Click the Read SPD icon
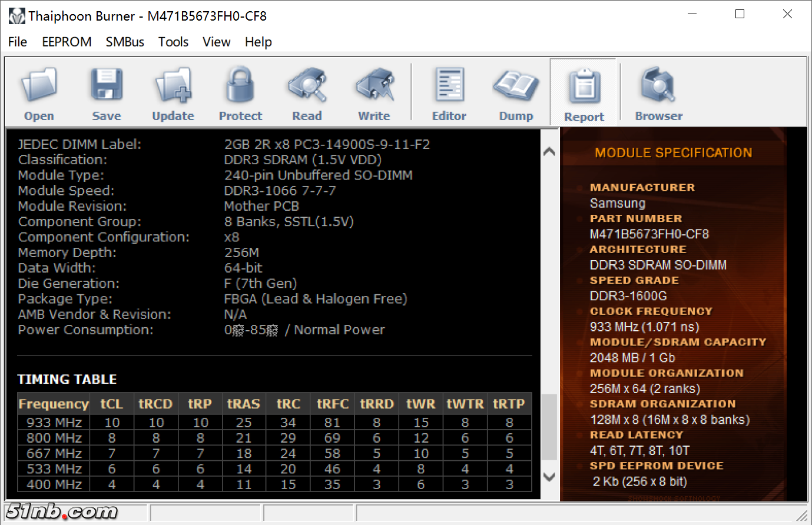The width and height of the screenshot is (812, 525). 307,86
